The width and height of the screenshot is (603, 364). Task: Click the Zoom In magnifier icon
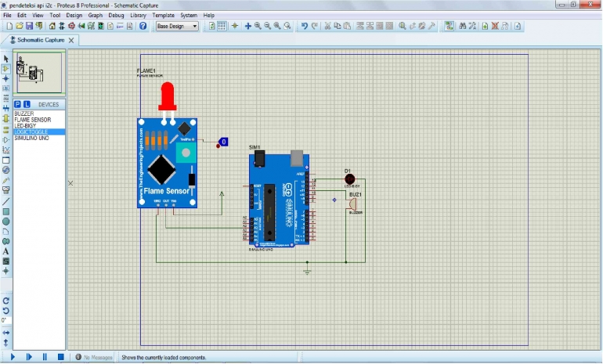tap(258, 26)
